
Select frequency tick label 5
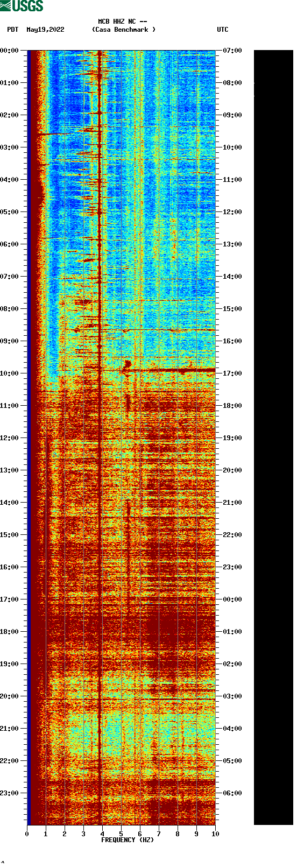pyautogui.click(x=121, y=834)
